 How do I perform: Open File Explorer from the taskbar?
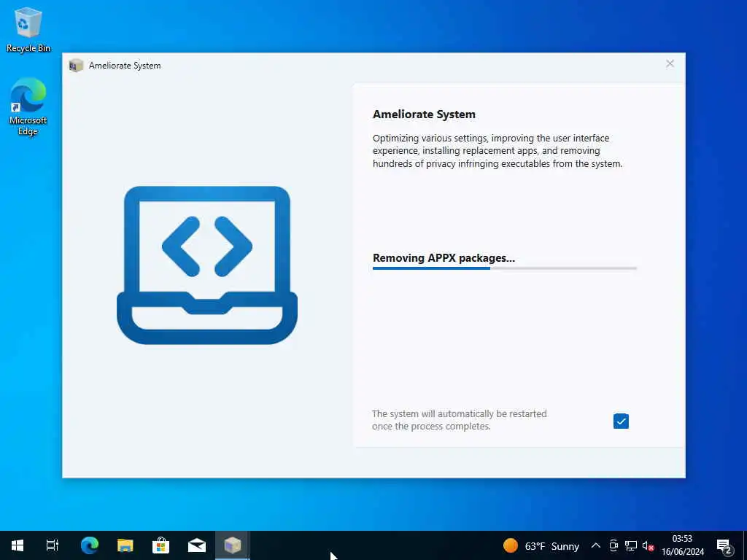[125, 545]
